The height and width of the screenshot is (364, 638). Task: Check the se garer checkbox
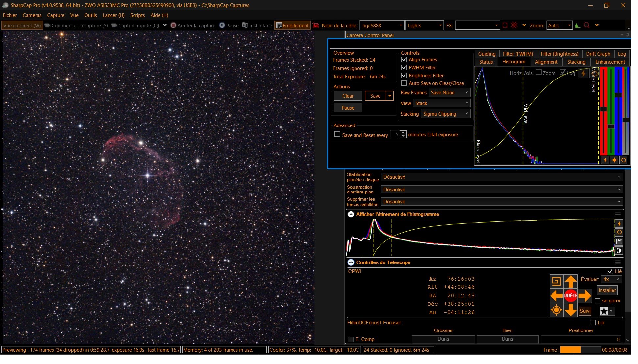tap(598, 301)
